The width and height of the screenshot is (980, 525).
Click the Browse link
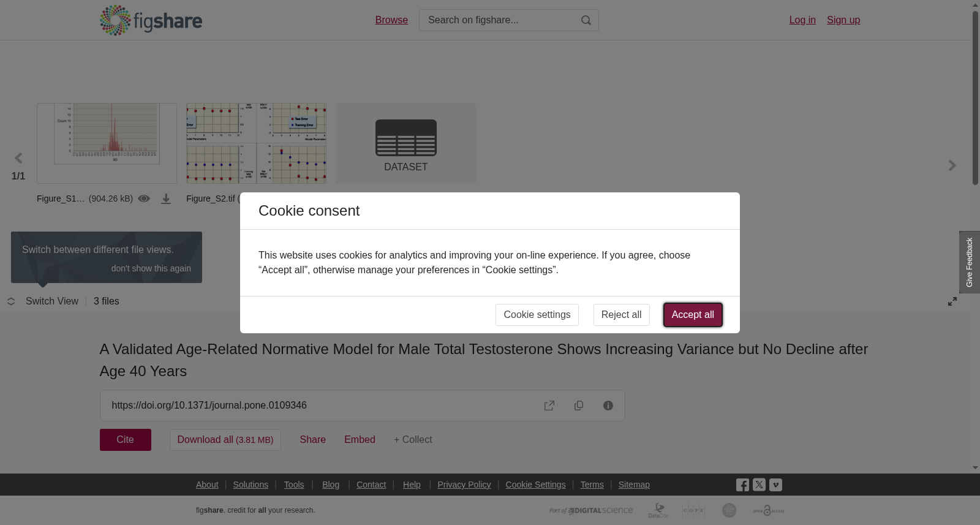391,20
